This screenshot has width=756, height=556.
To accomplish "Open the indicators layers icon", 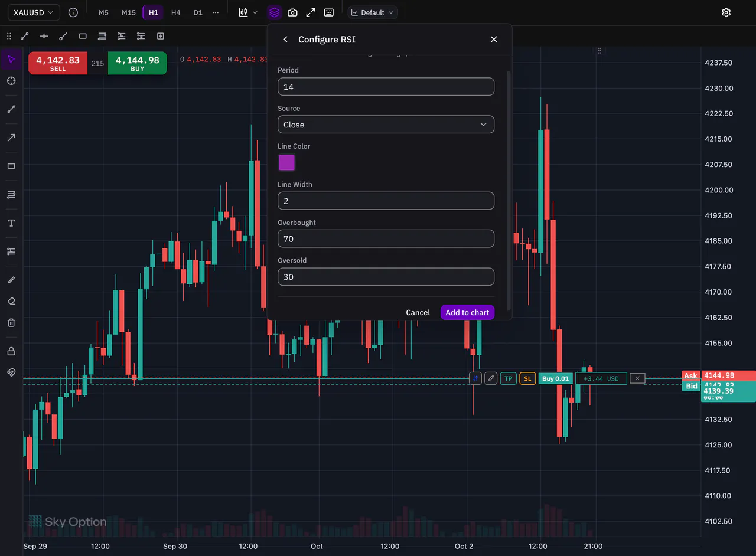I will 274,12.
